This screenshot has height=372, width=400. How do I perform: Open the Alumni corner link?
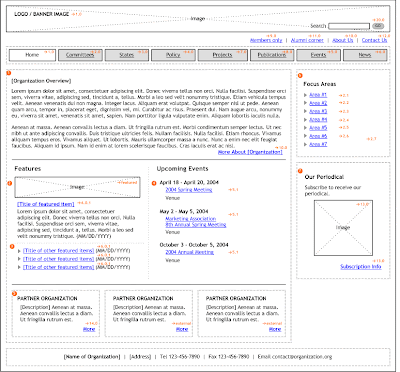click(x=307, y=40)
